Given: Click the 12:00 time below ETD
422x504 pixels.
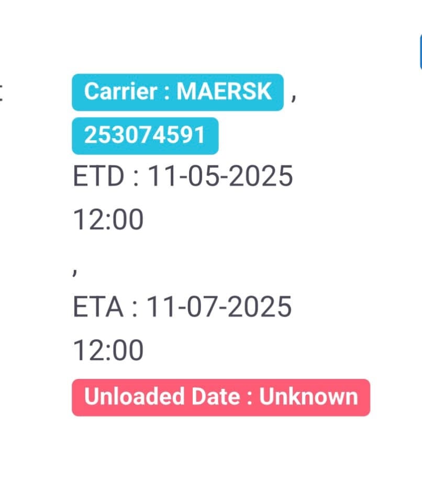Looking at the screenshot, I should [x=108, y=219].
